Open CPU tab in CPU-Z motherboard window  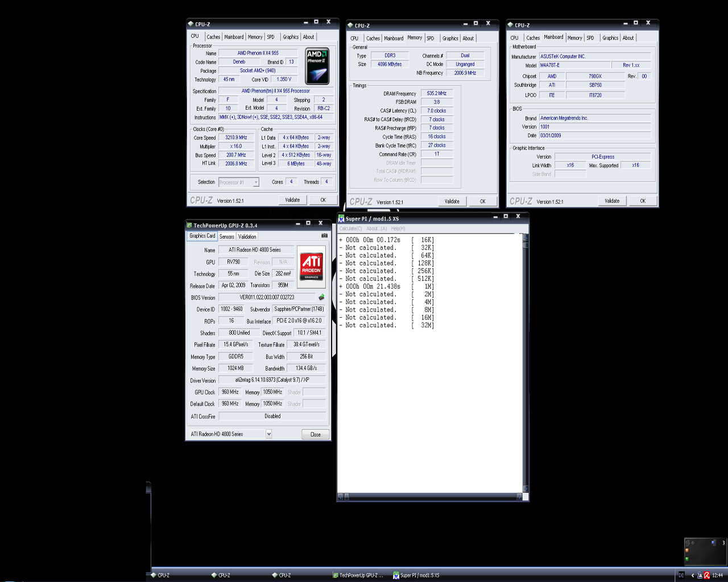514,38
